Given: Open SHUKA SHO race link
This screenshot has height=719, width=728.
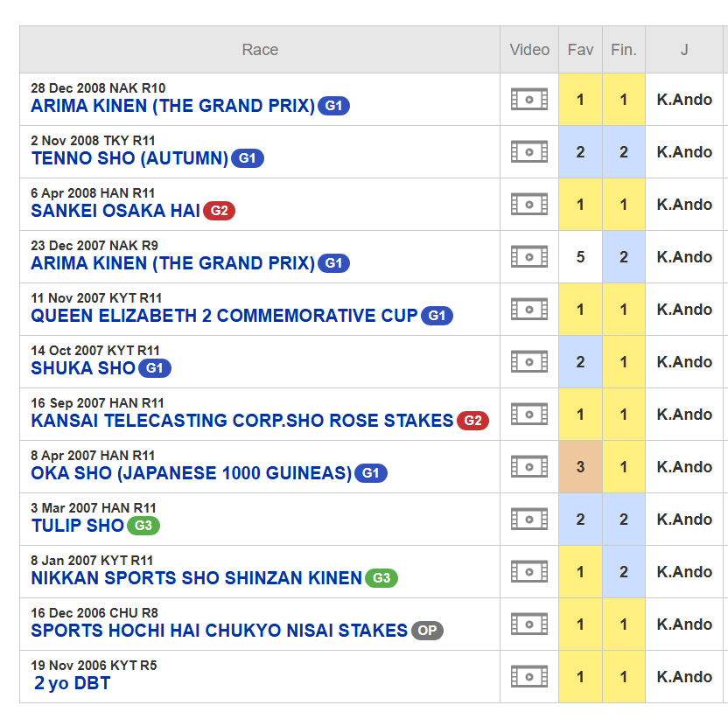Looking at the screenshot, I should click(x=83, y=368).
